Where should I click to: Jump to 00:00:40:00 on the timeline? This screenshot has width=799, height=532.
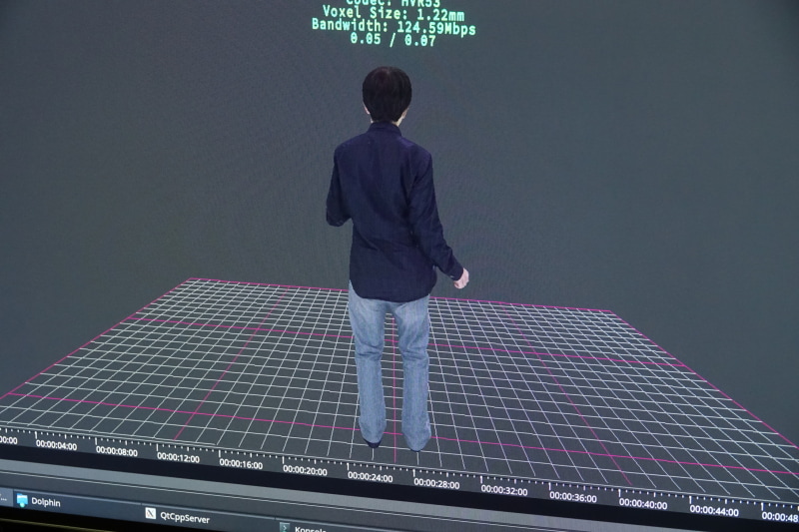(x=643, y=504)
